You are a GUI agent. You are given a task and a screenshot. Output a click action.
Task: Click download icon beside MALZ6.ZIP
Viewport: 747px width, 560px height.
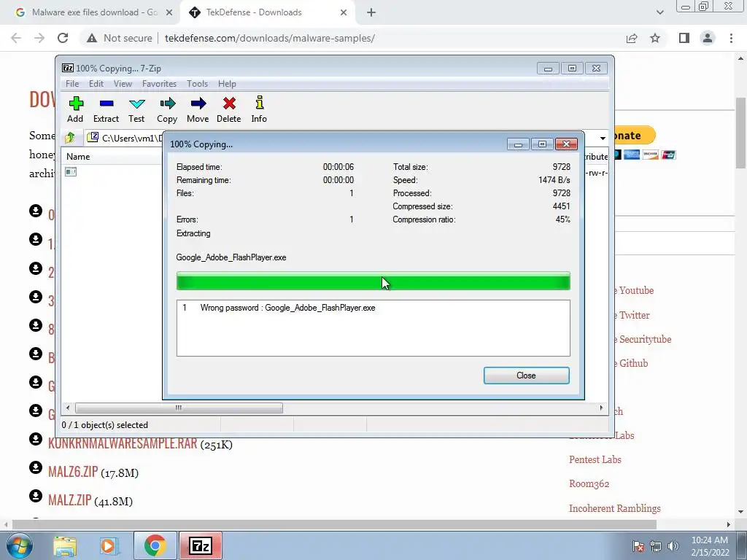(36, 468)
